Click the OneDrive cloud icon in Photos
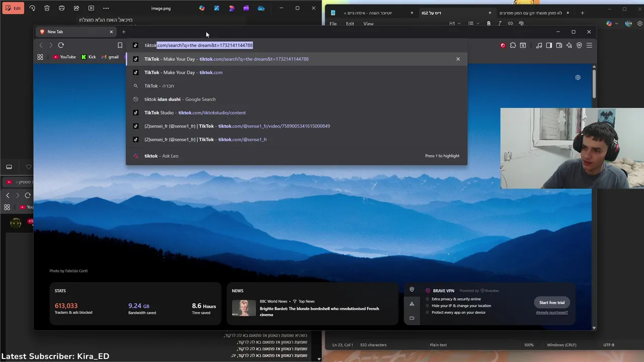Screen dimensions: 644x362 point(261,8)
